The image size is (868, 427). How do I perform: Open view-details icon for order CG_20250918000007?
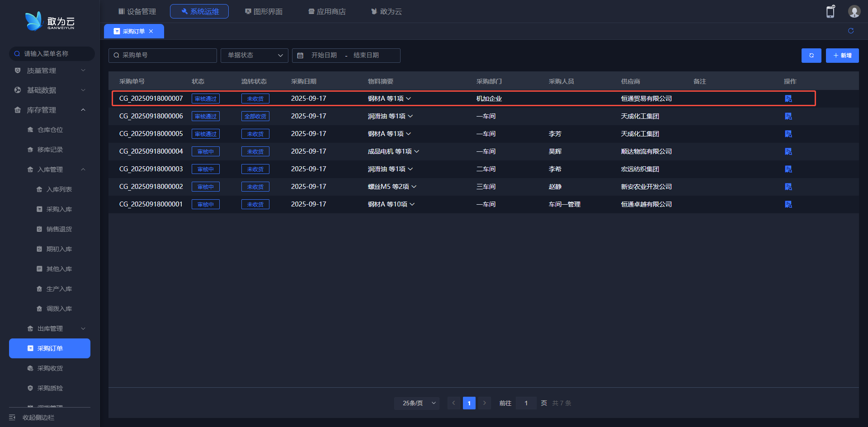[x=788, y=99]
